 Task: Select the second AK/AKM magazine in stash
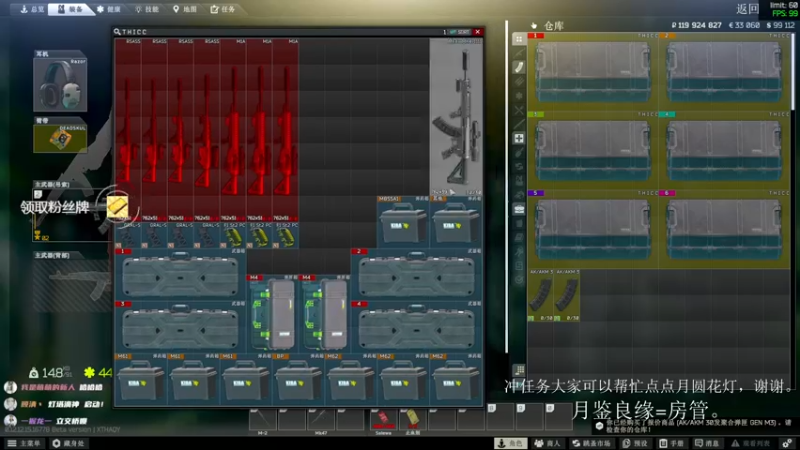566,295
